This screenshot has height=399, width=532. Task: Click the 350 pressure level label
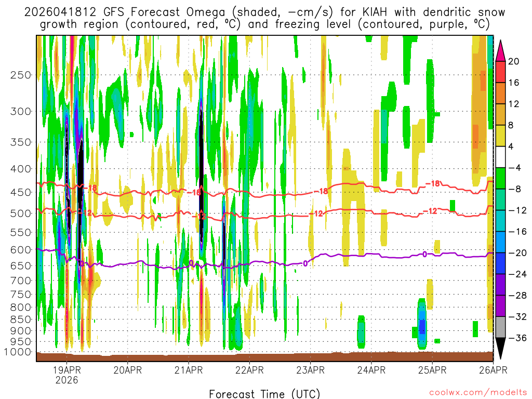[x=21, y=142]
